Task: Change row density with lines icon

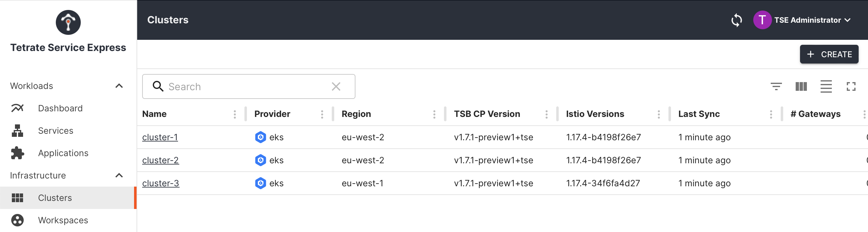Action: click(x=826, y=86)
